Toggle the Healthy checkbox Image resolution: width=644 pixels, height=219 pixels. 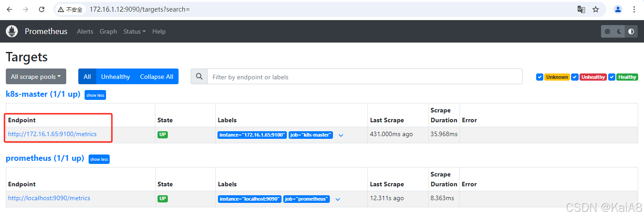pyautogui.click(x=612, y=77)
